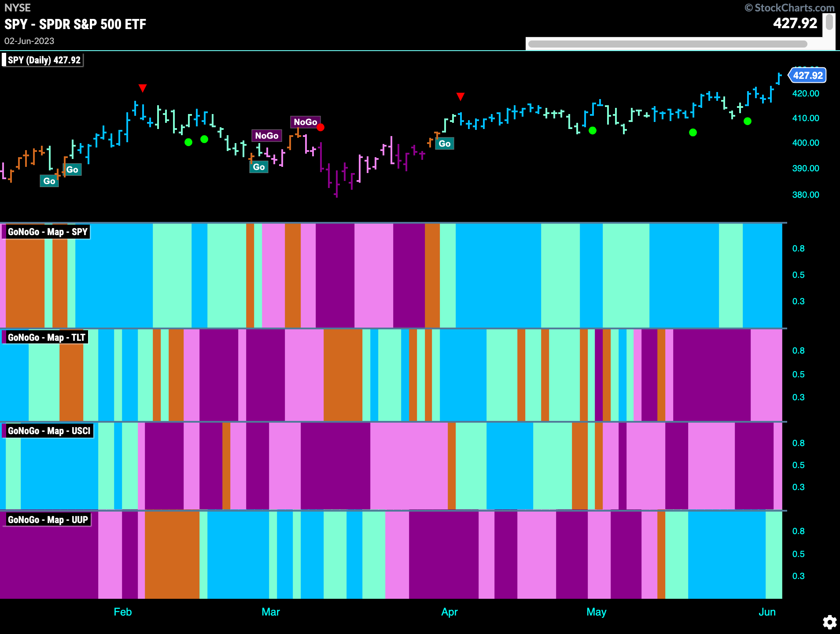Click the Mar label on time axis

point(271,612)
